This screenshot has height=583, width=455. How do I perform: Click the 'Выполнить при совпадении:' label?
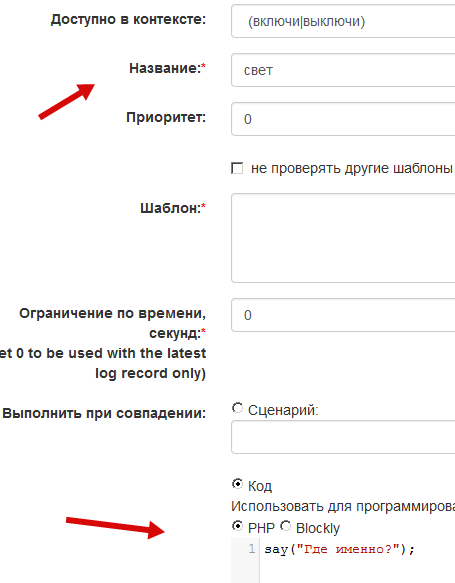pyautogui.click(x=104, y=413)
